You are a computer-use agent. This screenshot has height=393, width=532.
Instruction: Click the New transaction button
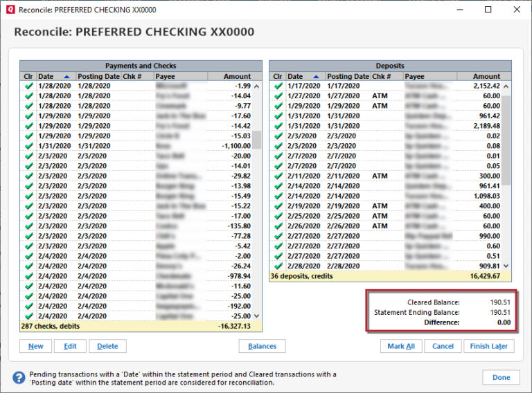point(35,346)
